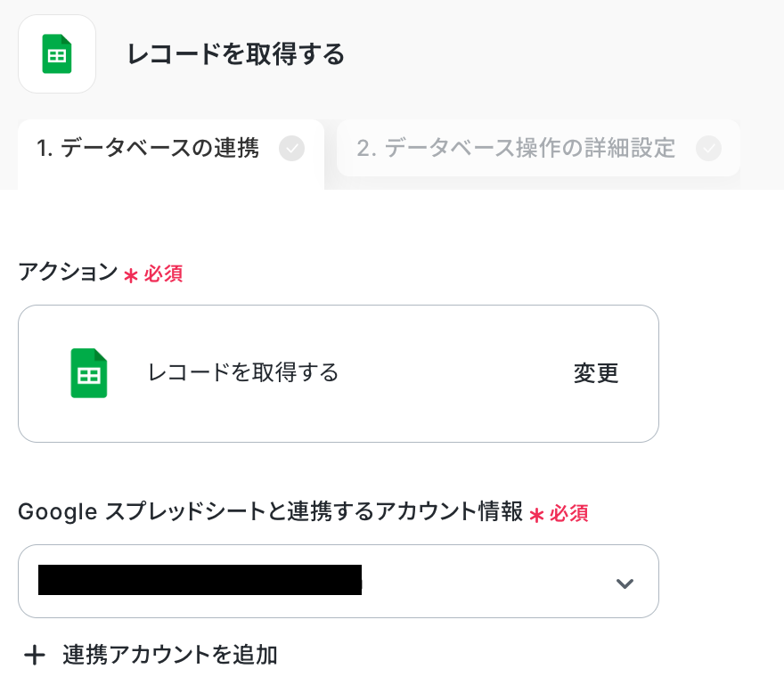Click the 連携アカウントを追加 link

[170, 656]
